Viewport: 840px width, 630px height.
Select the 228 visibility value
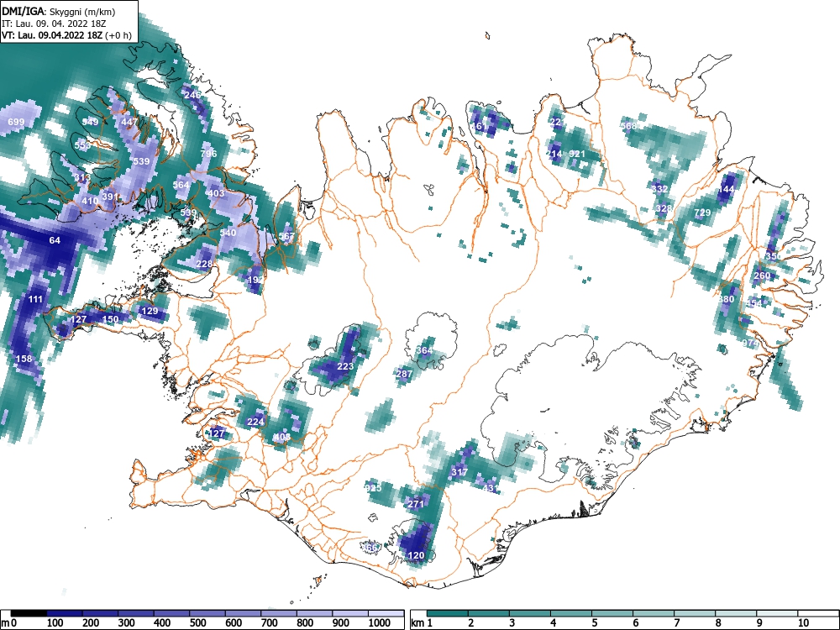coord(204,264)
